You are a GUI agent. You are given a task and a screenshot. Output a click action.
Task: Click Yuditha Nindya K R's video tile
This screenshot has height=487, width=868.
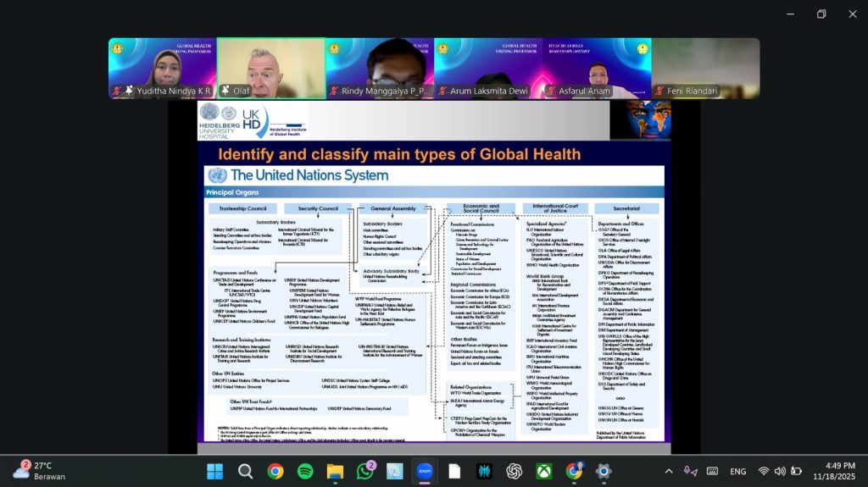[162, 68]
